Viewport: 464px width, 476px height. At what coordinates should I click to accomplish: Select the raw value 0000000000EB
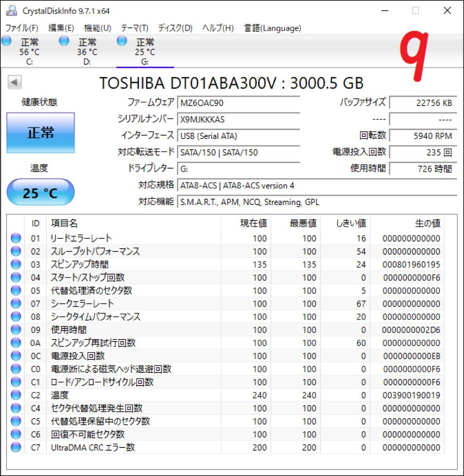click(x=411, y=356)
